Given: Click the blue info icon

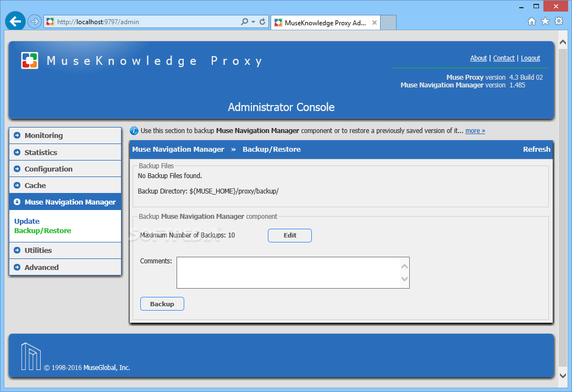Looking at the screenshot, I should pos(134,130).
